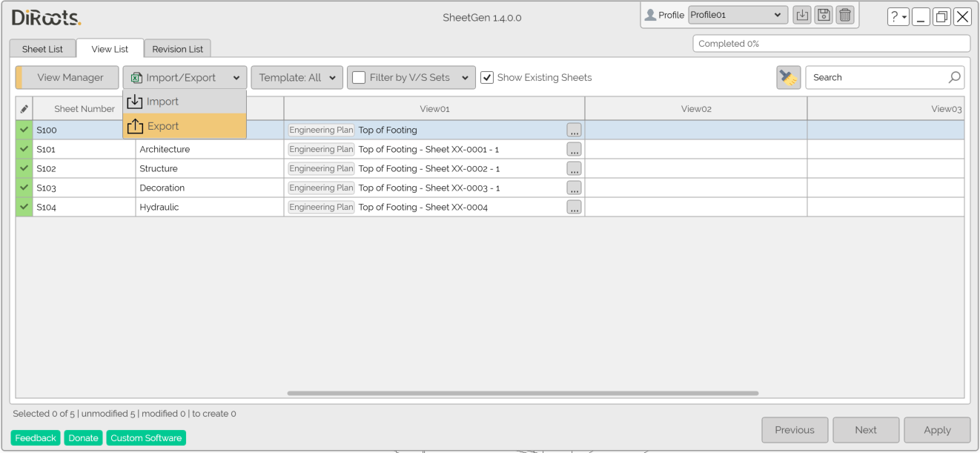Image resolution: width=980 pixels, height=453 pixels.
Task: Click the green Donate button
Action: point(83,438)
